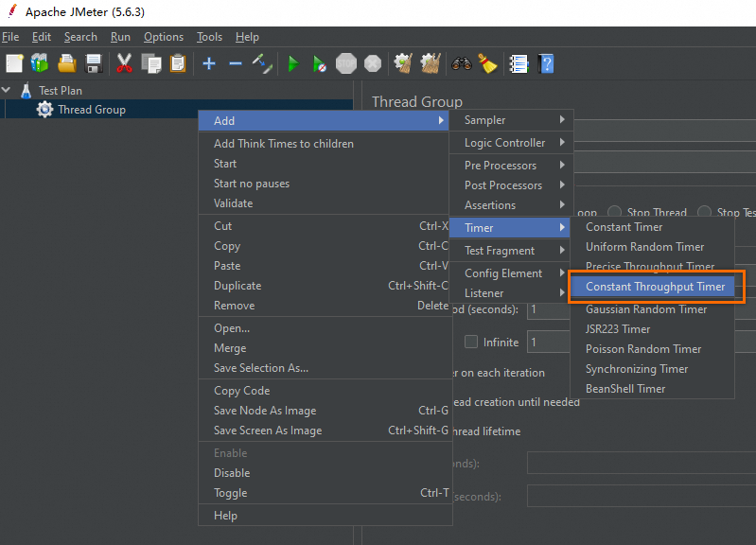
Task: Click Copy Code menu entry
Action: [325, 391]
